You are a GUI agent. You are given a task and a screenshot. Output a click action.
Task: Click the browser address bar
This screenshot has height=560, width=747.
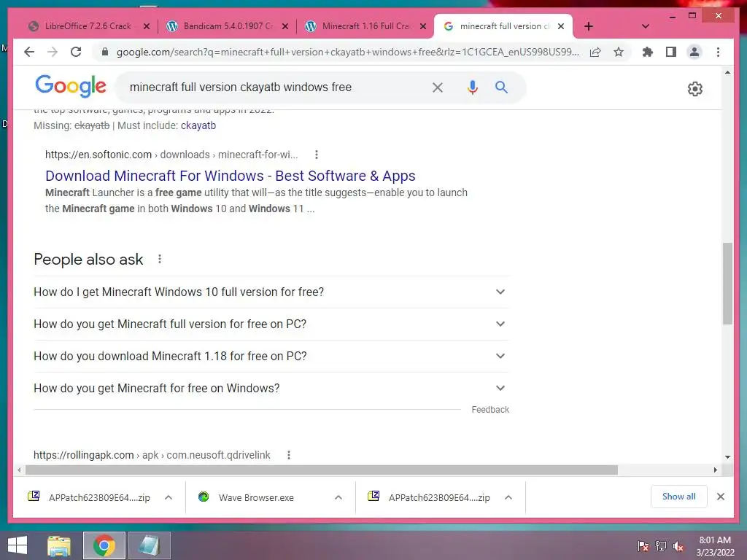click(348, 52)
